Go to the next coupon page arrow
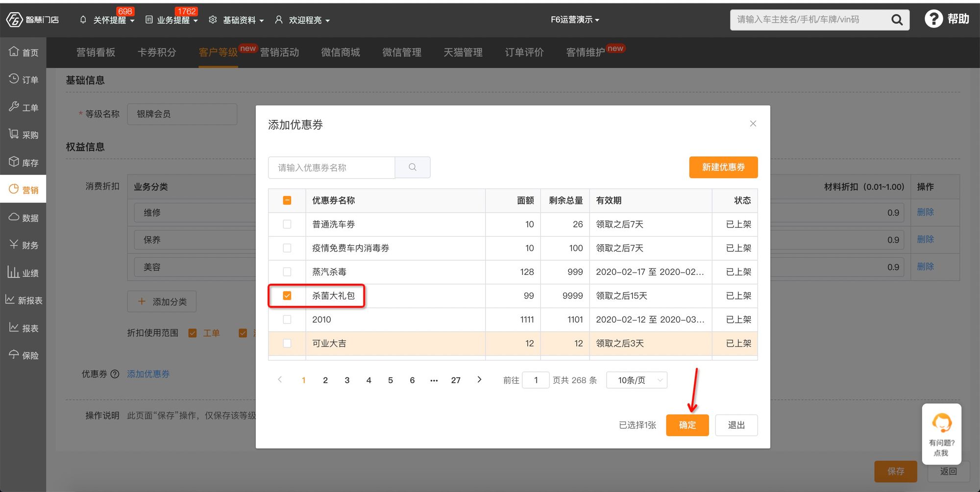This screenshot has width=980, height=492. click(x=479, y=380)
